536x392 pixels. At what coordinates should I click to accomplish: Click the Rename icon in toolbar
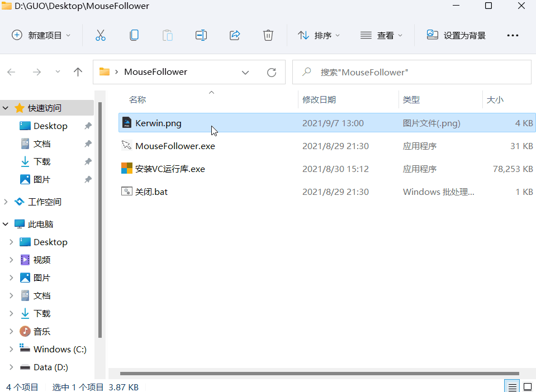point(201,35)
